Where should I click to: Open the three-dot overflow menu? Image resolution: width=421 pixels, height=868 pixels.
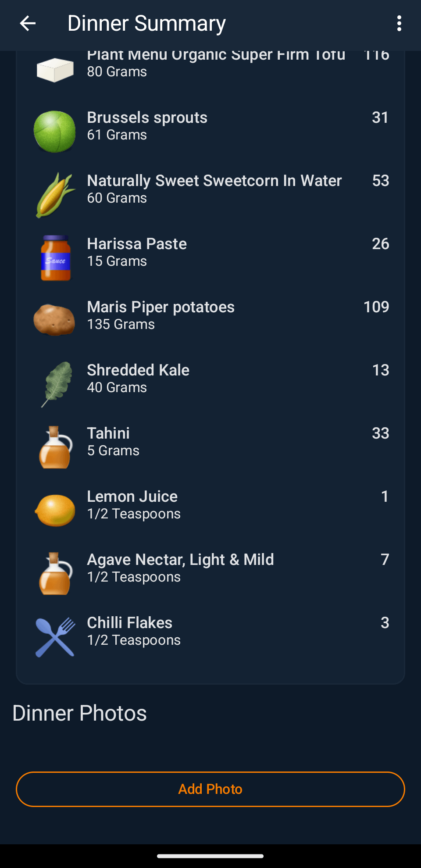399,24
